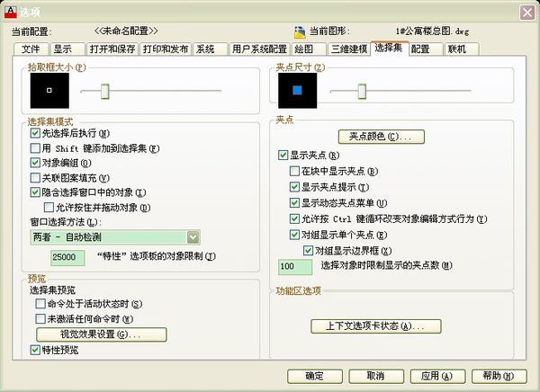Open the 打印和发布 tab
The width and height of the screenshot is (540, 392).
[166, 49]
